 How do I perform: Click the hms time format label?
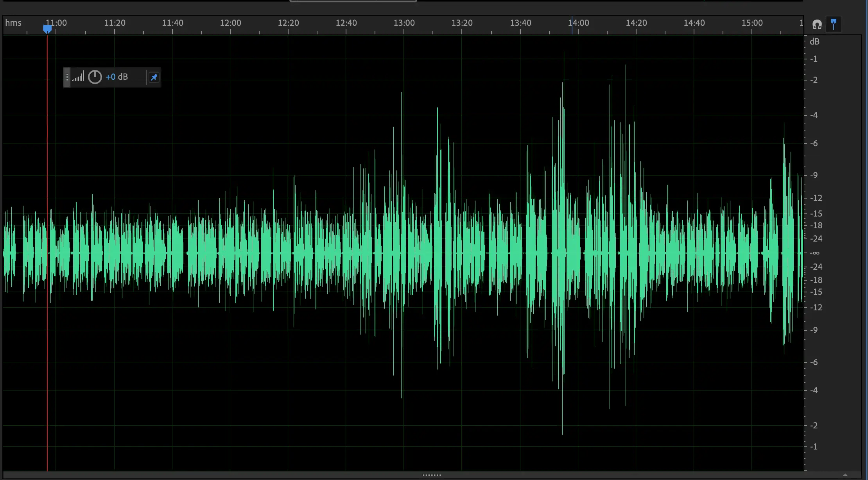[13, 23]
